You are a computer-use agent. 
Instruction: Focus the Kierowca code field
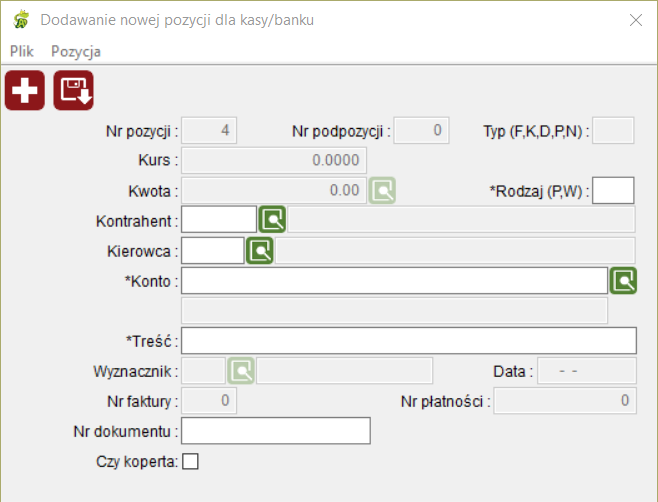point(213,251)
